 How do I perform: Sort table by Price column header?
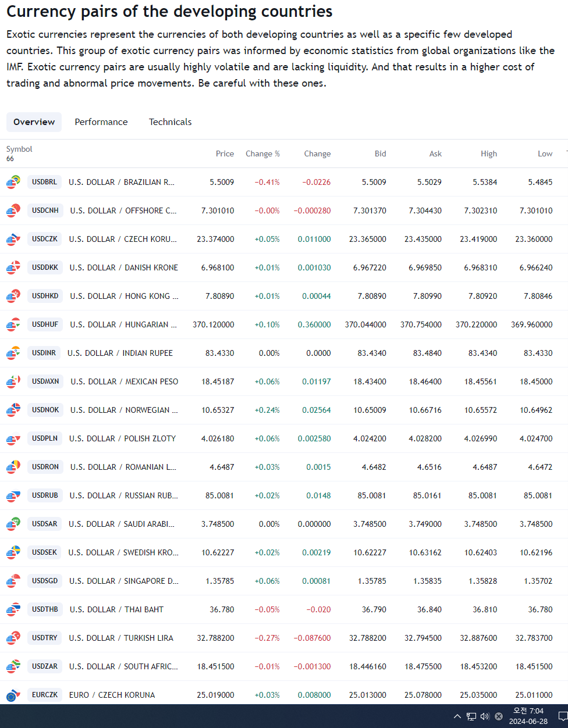pyautogui.click(x=225, y=154)
